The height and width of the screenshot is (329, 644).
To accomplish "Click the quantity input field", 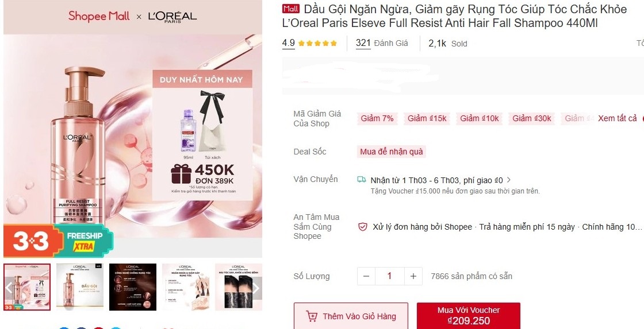I will pyautogui.click(x=389, y=276).
